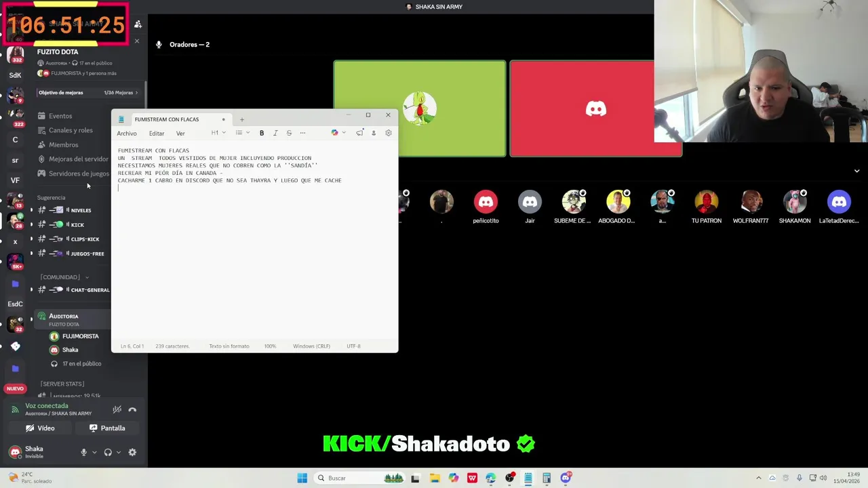The width and height of the screenshot is (868, 488).
Task: Click the 100% zoom level in status bar
Action: (x=270, y=346)
